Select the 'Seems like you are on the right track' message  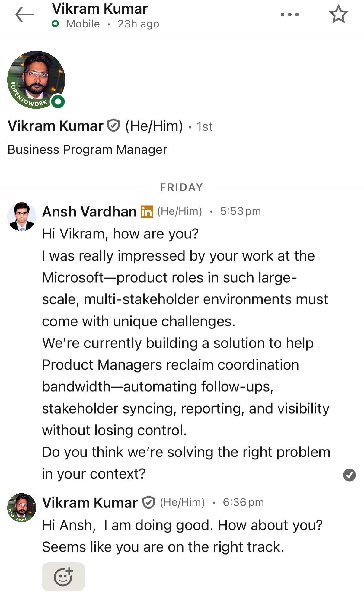tap(163, 547)
